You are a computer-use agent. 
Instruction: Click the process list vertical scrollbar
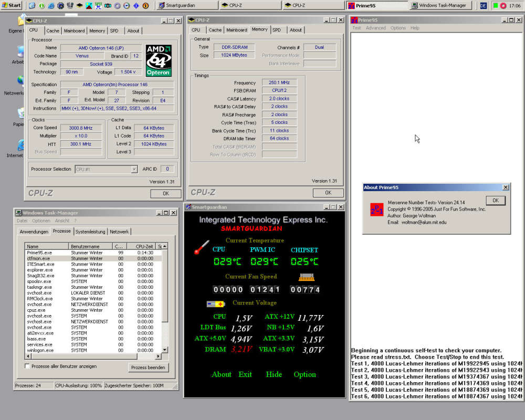coord(165,298)
